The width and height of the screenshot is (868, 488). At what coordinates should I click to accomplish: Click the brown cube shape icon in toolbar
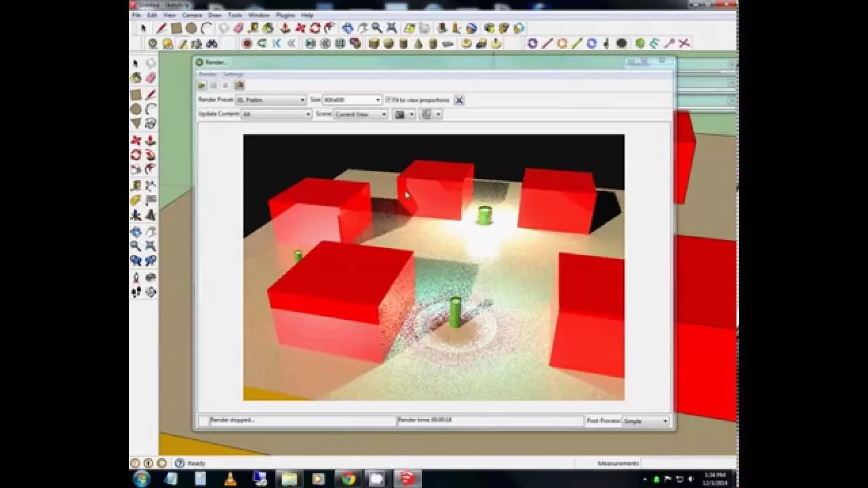[x=374, y=43]
